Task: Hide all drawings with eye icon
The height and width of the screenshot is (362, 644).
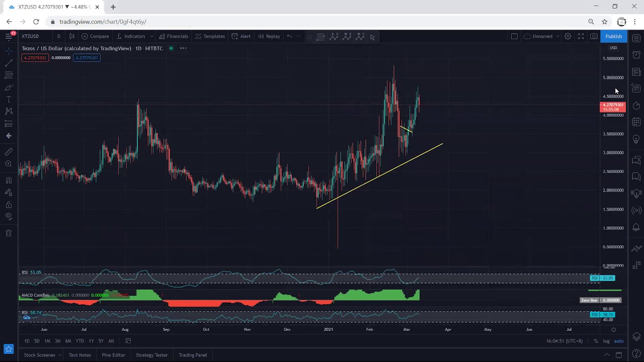Action: tap(9, 217)
